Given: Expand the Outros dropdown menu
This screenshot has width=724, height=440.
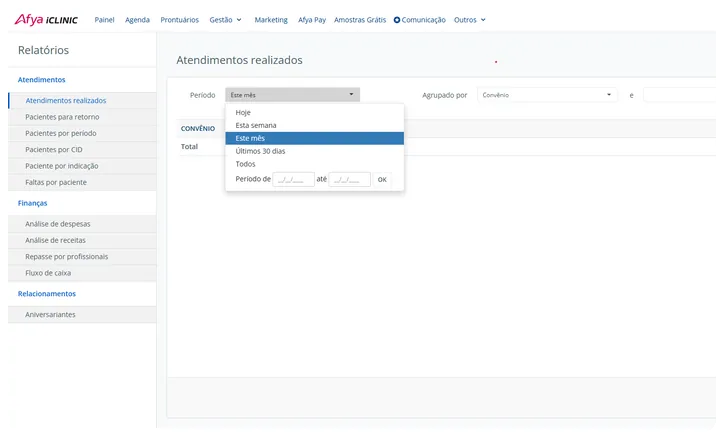Looking at the screenshot, I should 470,20.
